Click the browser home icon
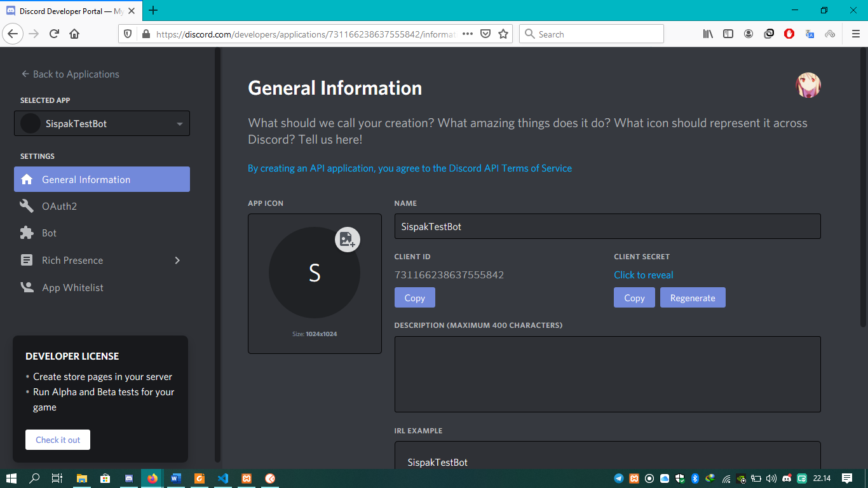 pos(74,34)
